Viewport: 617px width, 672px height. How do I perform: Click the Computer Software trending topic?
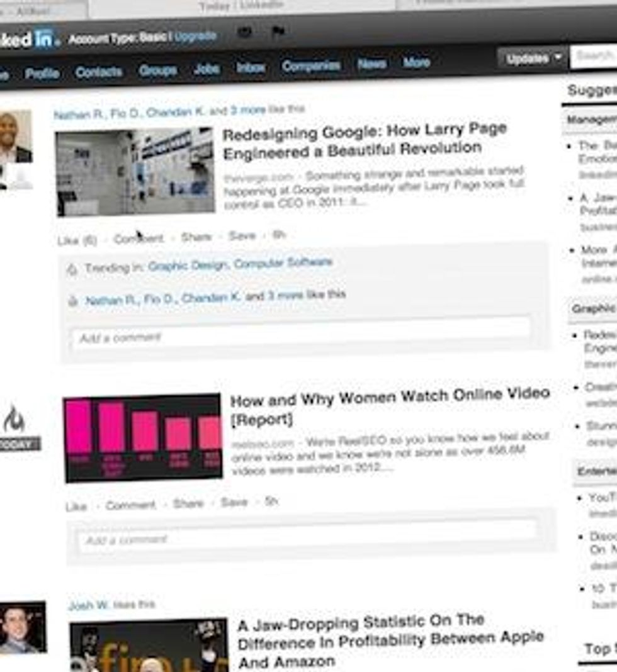coord(283,262)
